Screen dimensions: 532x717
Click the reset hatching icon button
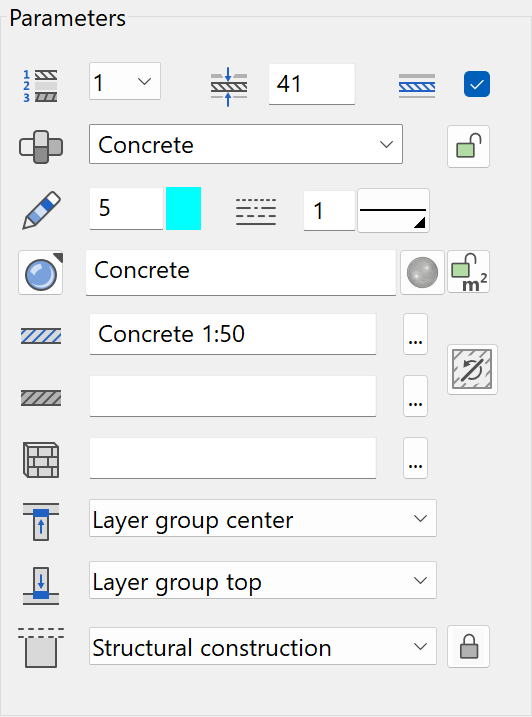pyautogui.click(x=472, y=369)
